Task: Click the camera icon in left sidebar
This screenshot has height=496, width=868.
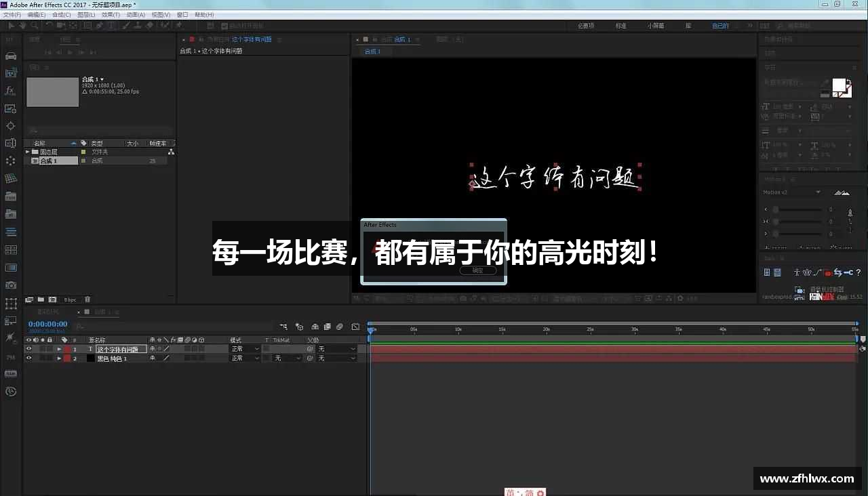Action: [10, 285]
